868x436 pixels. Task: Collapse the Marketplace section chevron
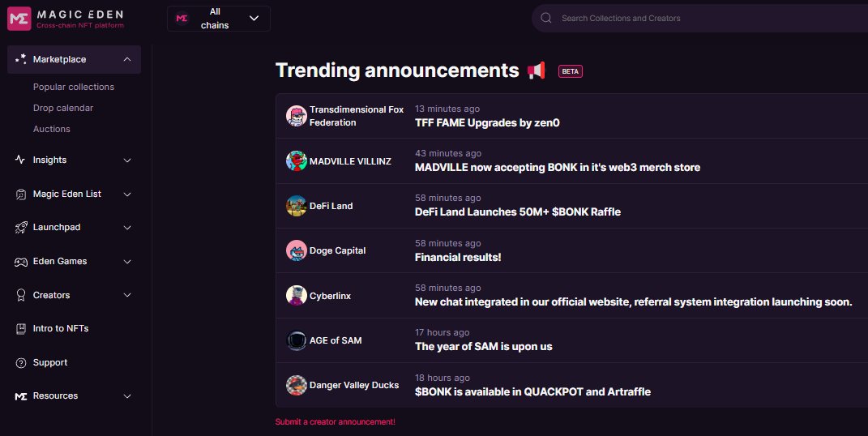pyautogui.click(x=127, y=59)
